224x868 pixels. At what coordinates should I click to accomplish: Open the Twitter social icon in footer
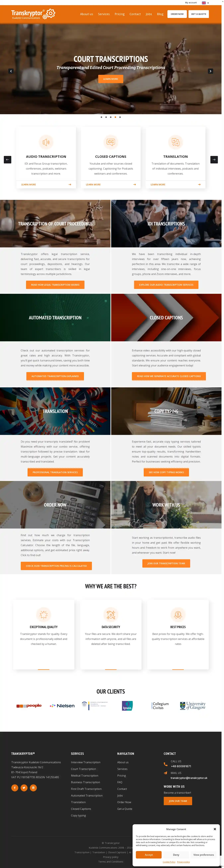click(24, 788)
